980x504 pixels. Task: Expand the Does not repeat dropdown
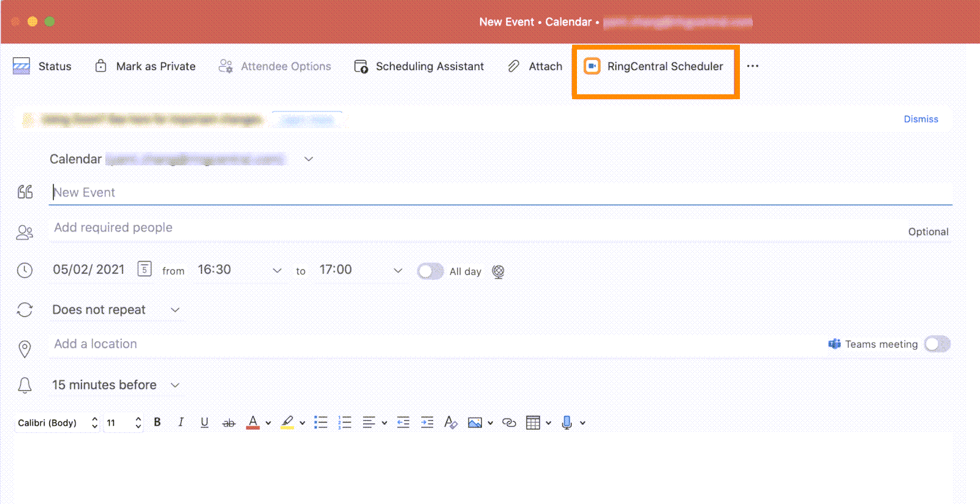175,310
